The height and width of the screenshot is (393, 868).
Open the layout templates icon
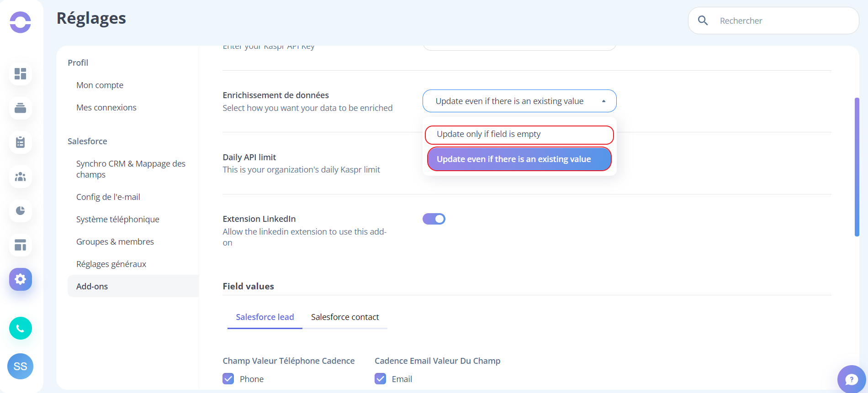coord(21,245)
